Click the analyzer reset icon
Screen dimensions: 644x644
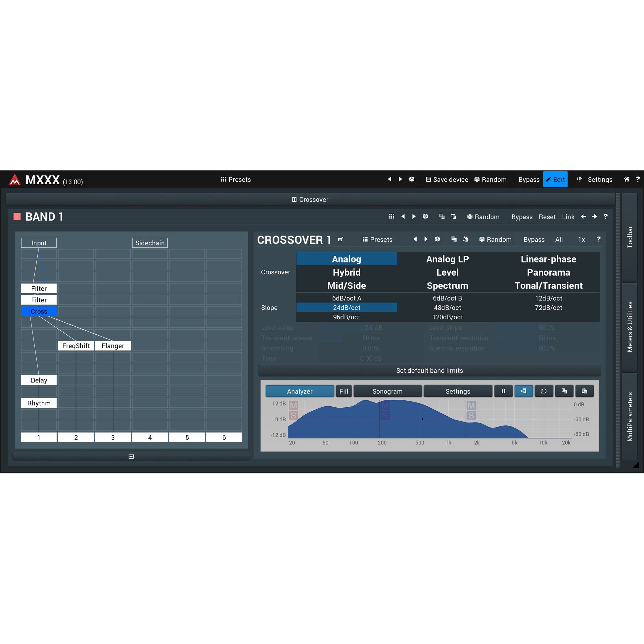(544, 391)
